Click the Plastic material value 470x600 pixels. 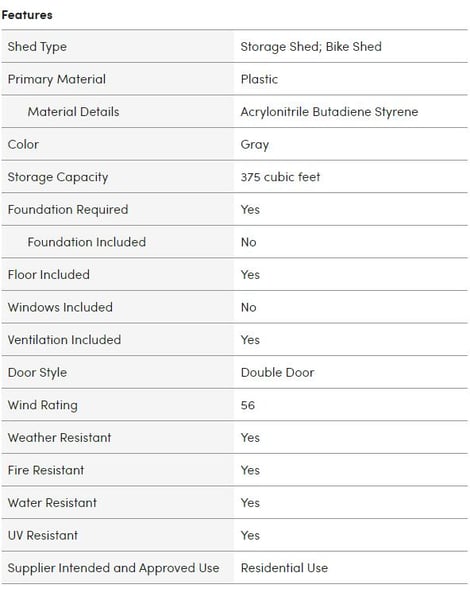259,79
